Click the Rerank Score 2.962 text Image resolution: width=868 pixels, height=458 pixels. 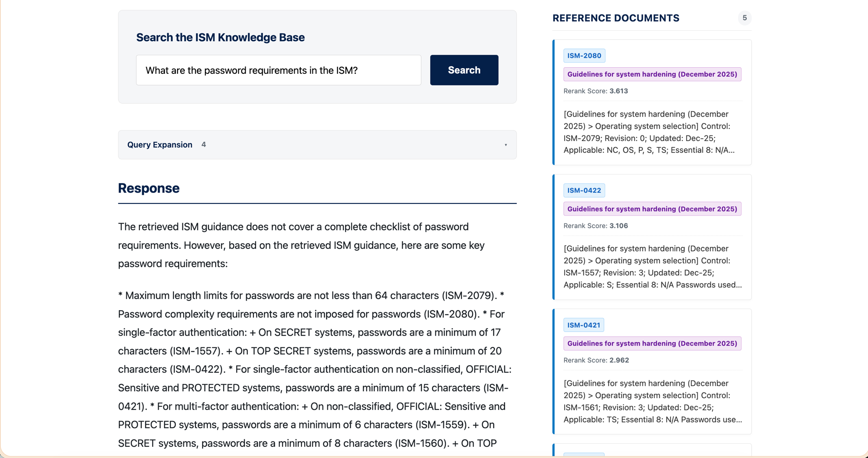point(596,360)
